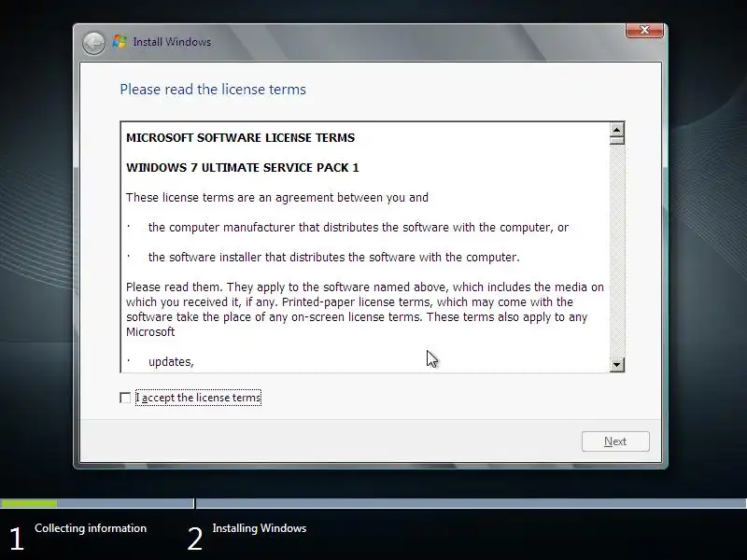Click 'MICROSOFT SOFTWARE LICENSE TERMS' heading

click(x=240, y=137)
